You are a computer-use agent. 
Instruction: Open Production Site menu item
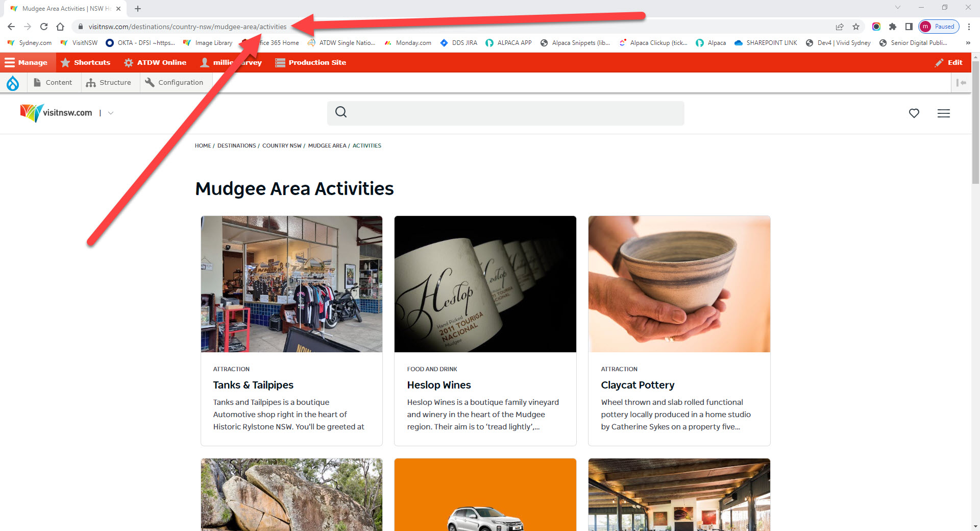click(310, 62)
